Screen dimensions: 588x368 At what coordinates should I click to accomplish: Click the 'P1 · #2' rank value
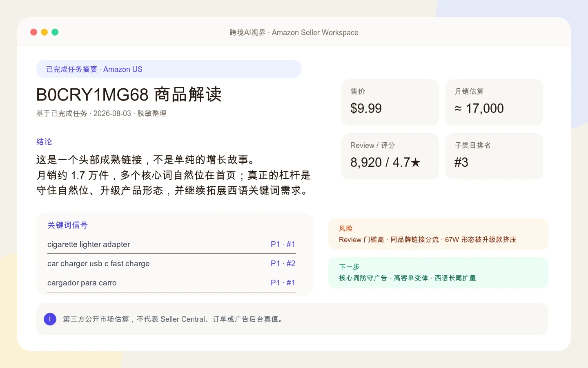pyautogui.click(x=283, y=263)
